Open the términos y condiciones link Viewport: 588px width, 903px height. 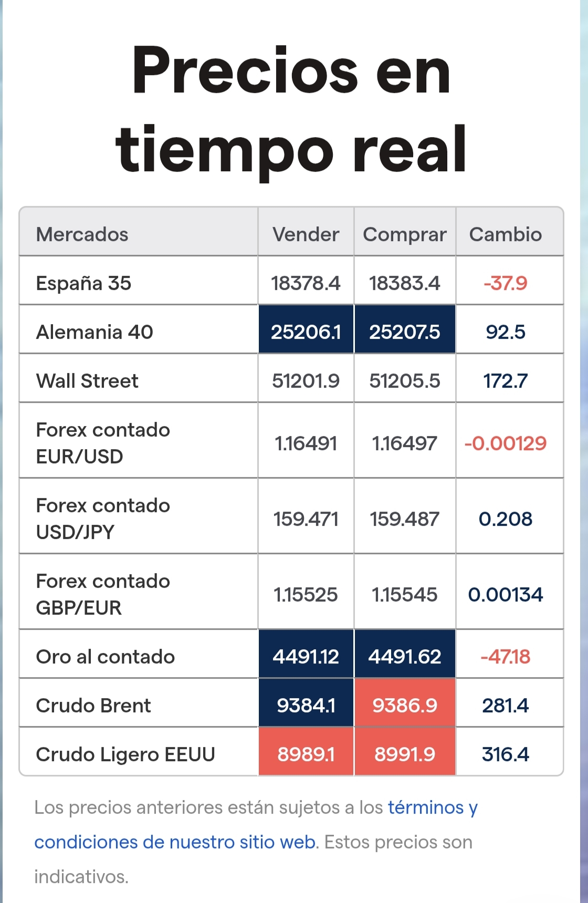(256, 825)
